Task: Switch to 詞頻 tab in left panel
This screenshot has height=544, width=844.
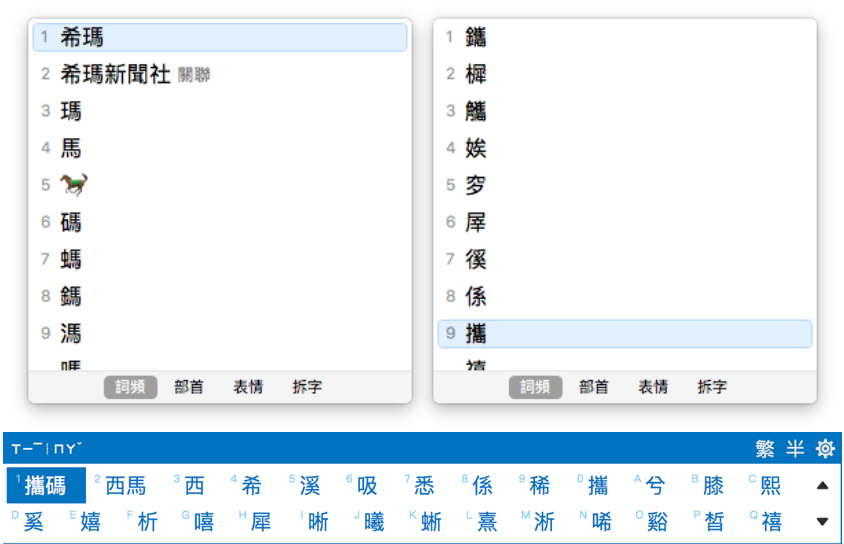Action: click(130, 387)
